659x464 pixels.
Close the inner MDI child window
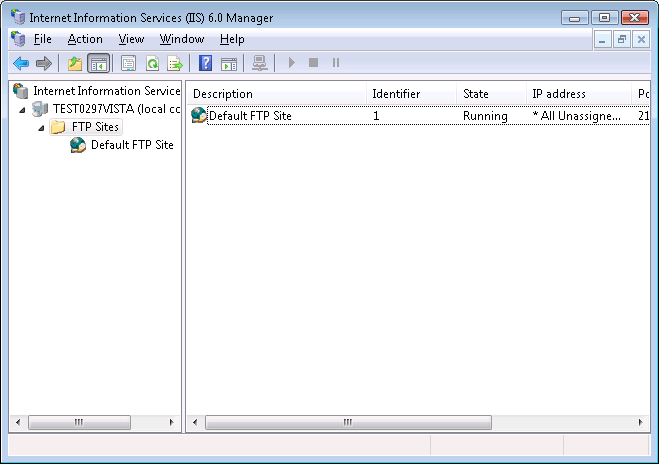tap(641, 40)
